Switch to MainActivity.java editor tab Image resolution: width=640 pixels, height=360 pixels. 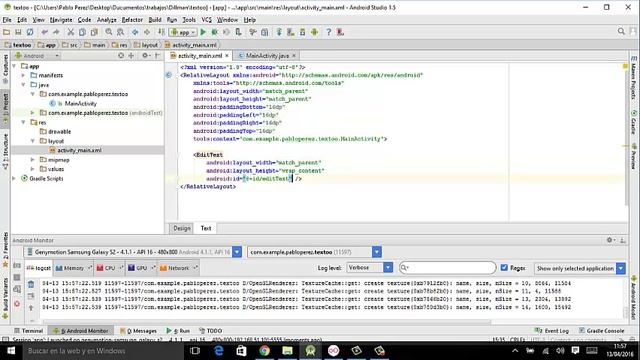pyautogui.click(x=267, y=56)
